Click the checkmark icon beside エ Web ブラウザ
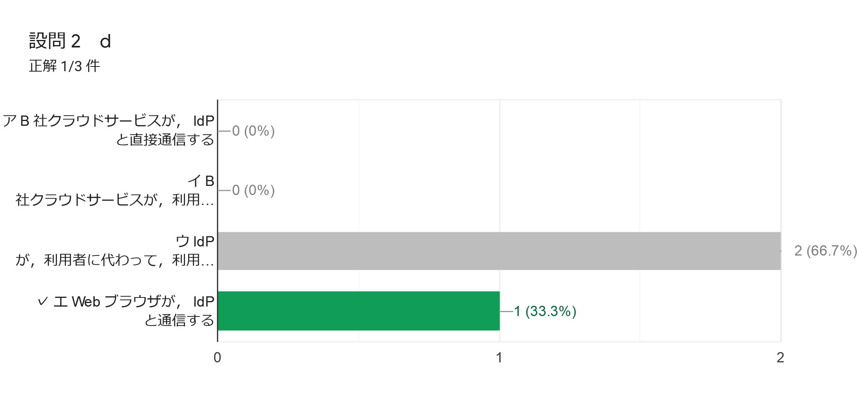The width and height of the screenshot is (868, 413). (x=43, y=302)
